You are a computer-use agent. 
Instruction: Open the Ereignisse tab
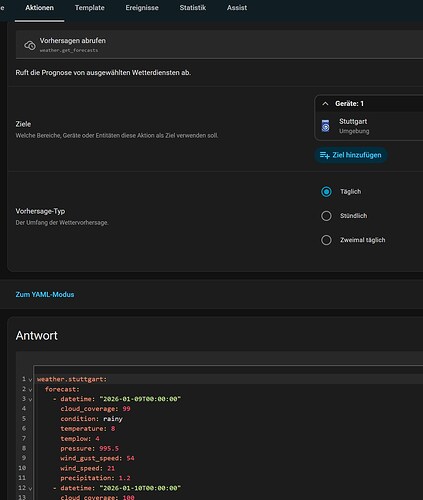tap(142, 8)
